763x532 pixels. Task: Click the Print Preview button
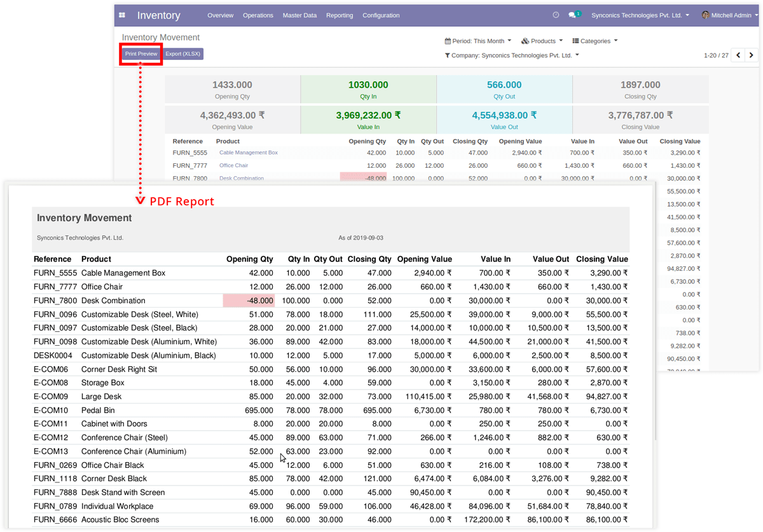click(141, 54)
